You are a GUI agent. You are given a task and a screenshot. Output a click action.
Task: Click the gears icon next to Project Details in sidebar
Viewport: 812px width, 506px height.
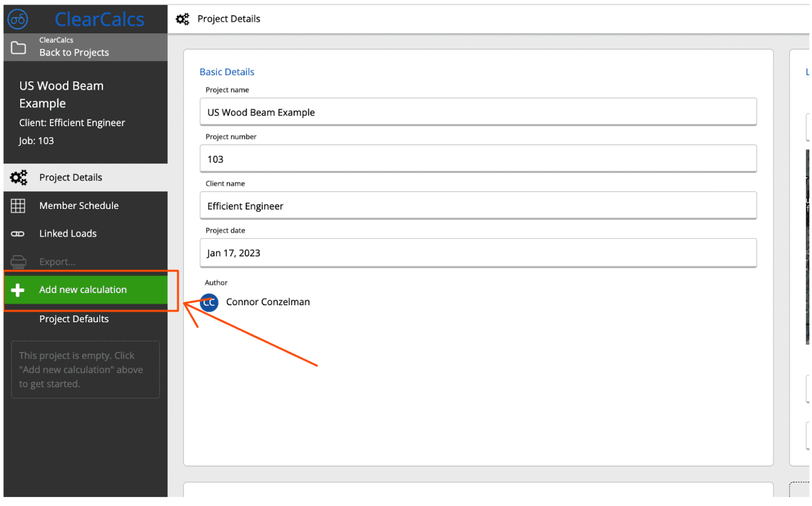point(18,177)
